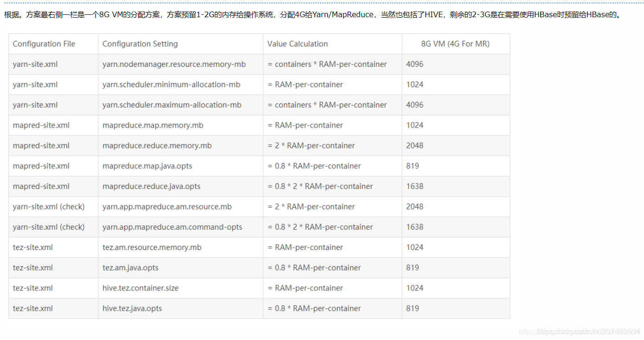
Task: Click "= 2 * RAM-per-container" in yarn.app.mapreduce.am.resource.mb row
Action: (x=311, y=207)
